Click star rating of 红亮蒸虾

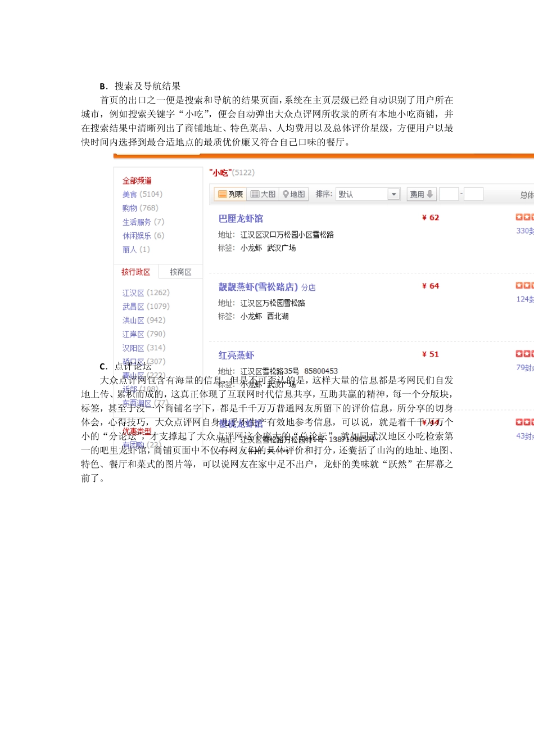click(x=525, y=354)
